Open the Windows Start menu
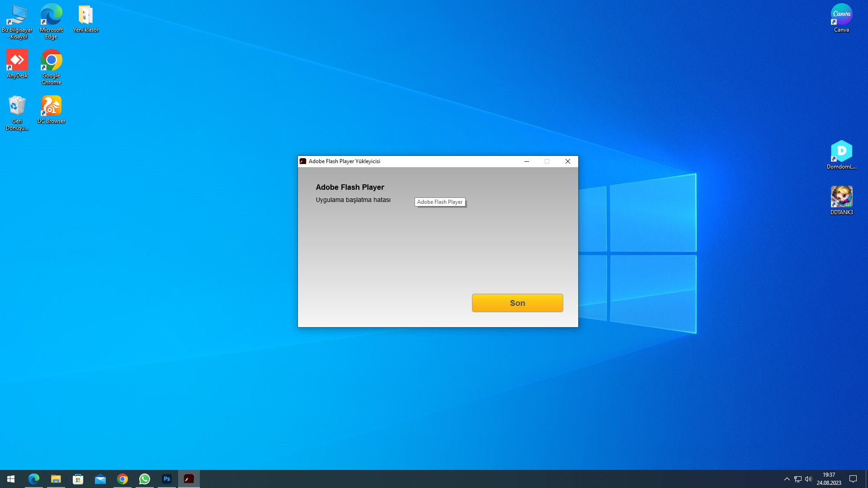The image size is (868, 488). (11, 479)
